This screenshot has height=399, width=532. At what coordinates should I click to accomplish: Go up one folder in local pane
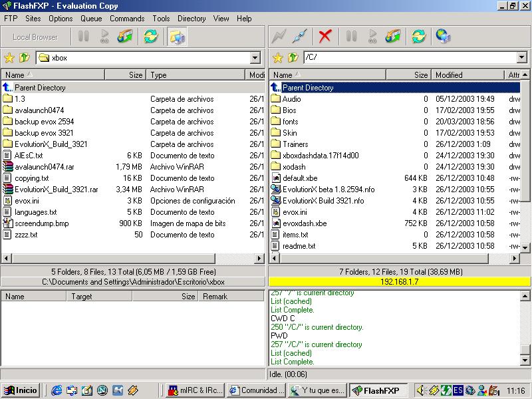click(x=24, y=58)
